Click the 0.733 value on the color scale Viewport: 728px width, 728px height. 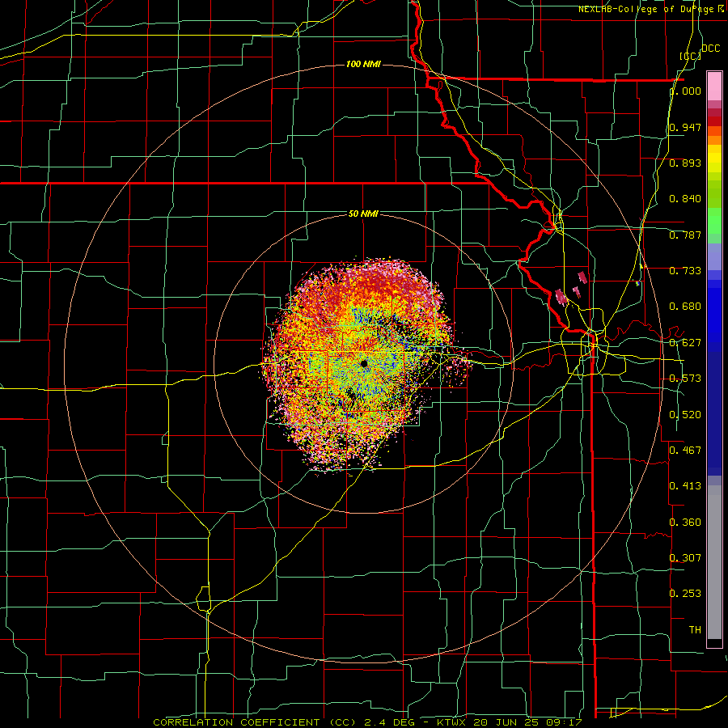(x=685, y=271)
